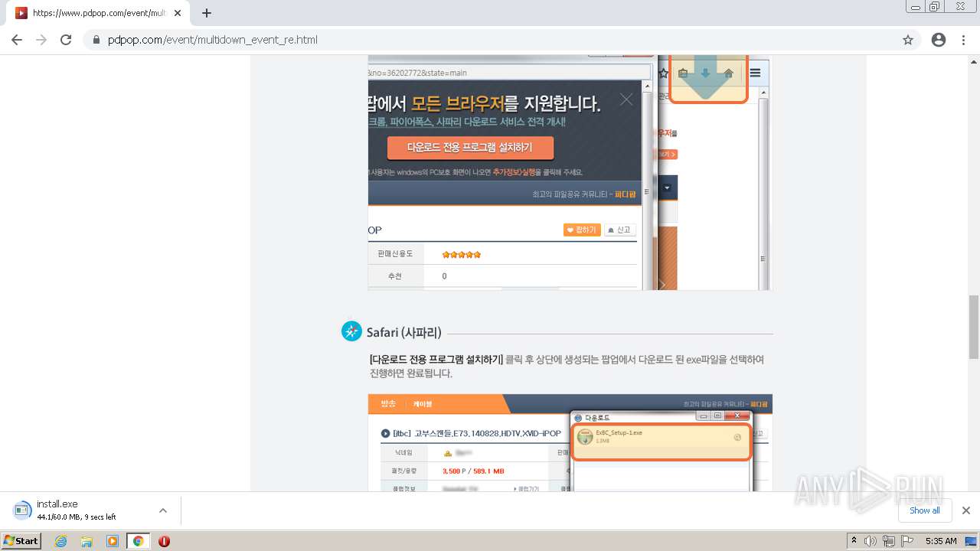Switch to Chrome in the taskbar
This screenshot has height=551, width=980.
click(x=139, y=541)
